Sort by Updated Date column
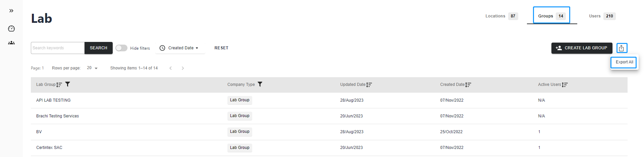644x157 pixels. click(369, 85)
